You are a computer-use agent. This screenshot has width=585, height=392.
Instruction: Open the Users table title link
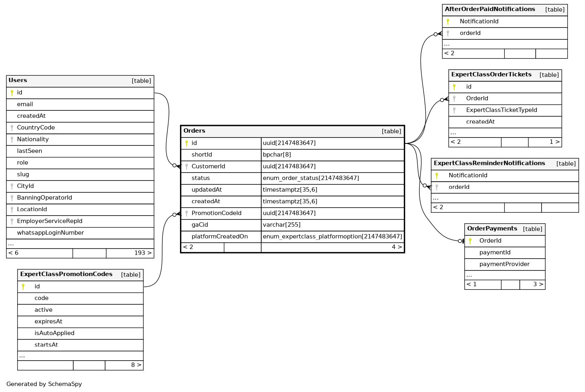18,80
